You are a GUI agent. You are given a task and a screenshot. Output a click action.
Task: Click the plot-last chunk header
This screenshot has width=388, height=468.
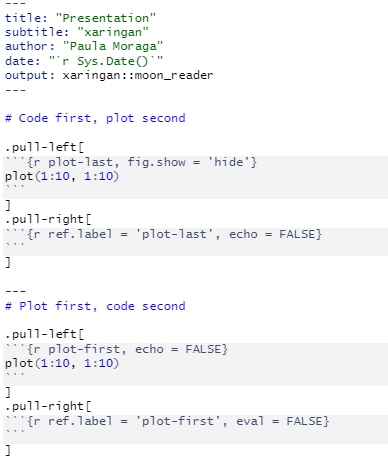(131, 162)
